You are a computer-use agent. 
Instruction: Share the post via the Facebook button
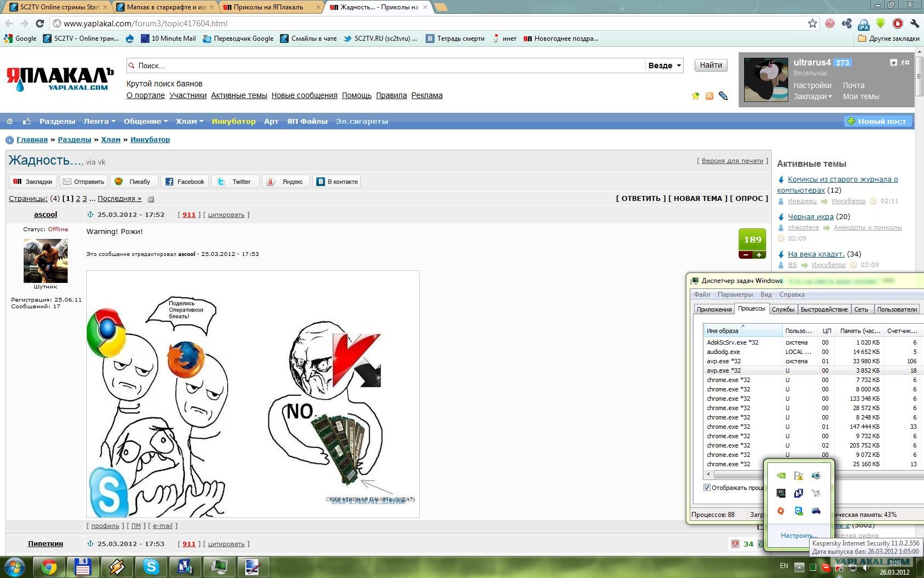(x=184, y=182)
